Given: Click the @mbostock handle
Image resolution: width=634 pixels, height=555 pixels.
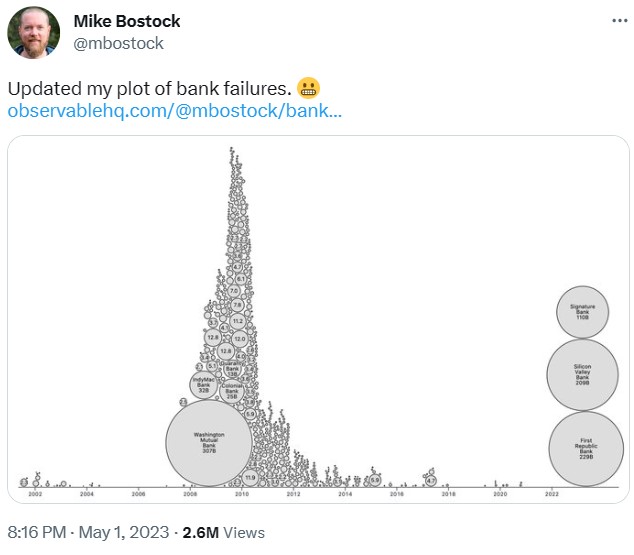Looking at the screenshot, I should point(118,43).
